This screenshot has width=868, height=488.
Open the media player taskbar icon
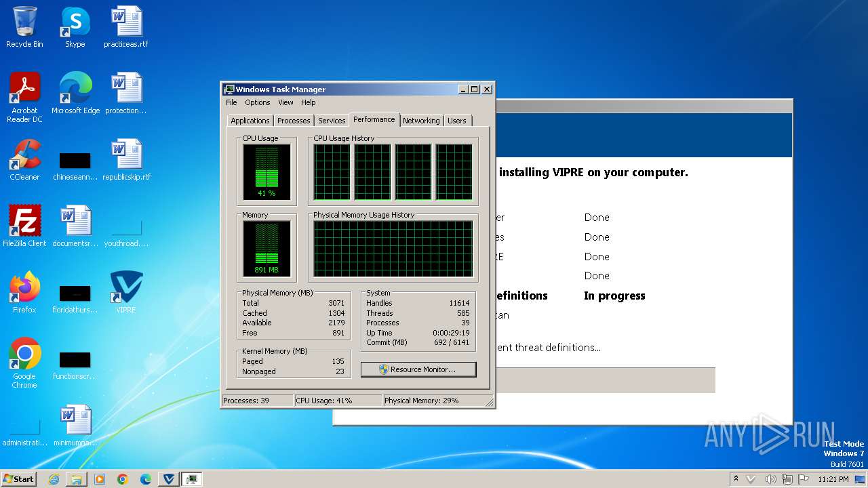100,479
